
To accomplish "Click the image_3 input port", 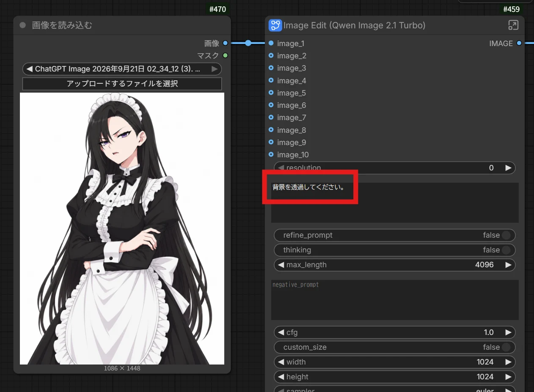I will click(271, 68).
